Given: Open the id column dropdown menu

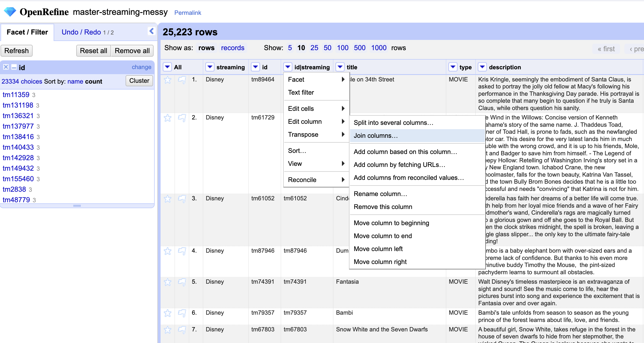Looking at the screenshot, I should (255, 67).
